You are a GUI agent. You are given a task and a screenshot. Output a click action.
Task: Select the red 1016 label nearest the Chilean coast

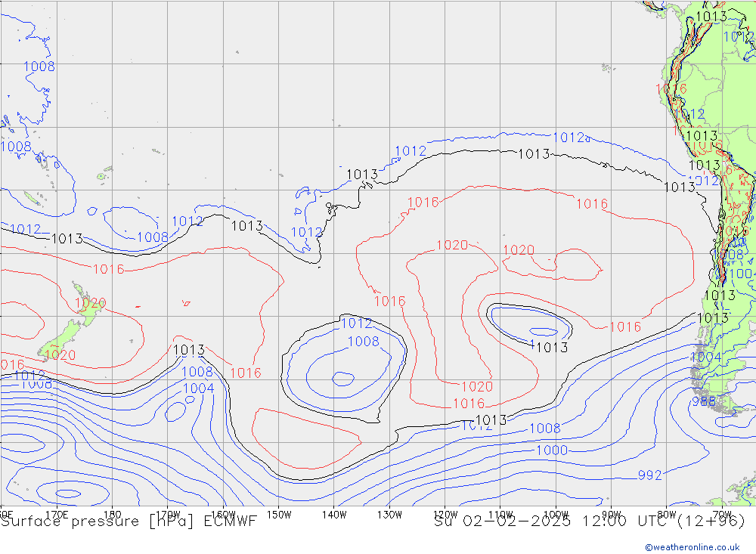pos(624,327)
